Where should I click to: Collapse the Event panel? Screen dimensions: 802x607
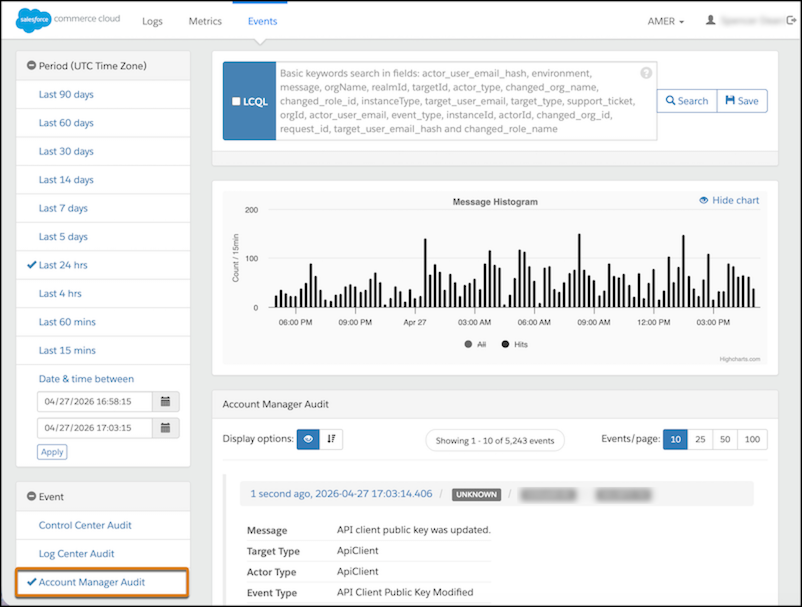click(31, 497)
